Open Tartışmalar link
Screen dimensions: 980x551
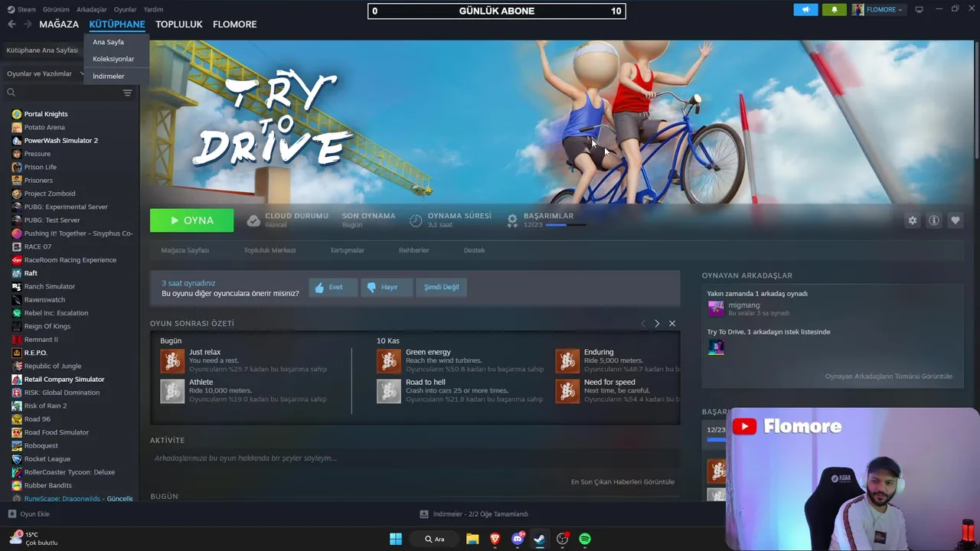pyautogui.click(x=347, y=250)
